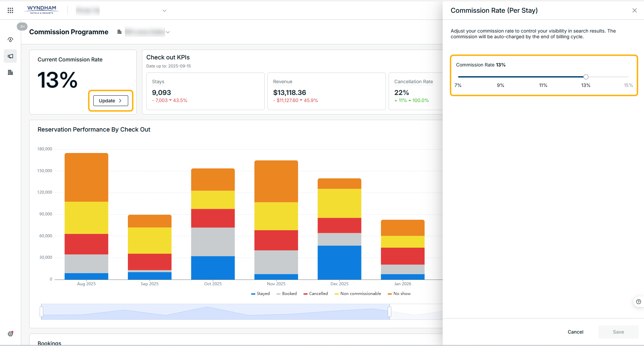Click the Aug 2025 No show bar segment
This screenshot has height=346, width=644.
86,177
